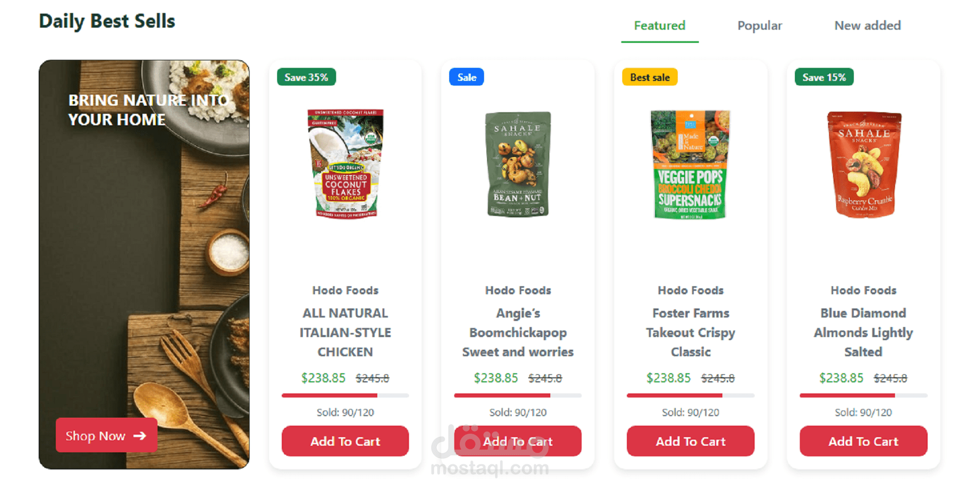This screenshot has height=488, width=980.
Task: Switch to the New added tab
Action: tap(867, 26)
